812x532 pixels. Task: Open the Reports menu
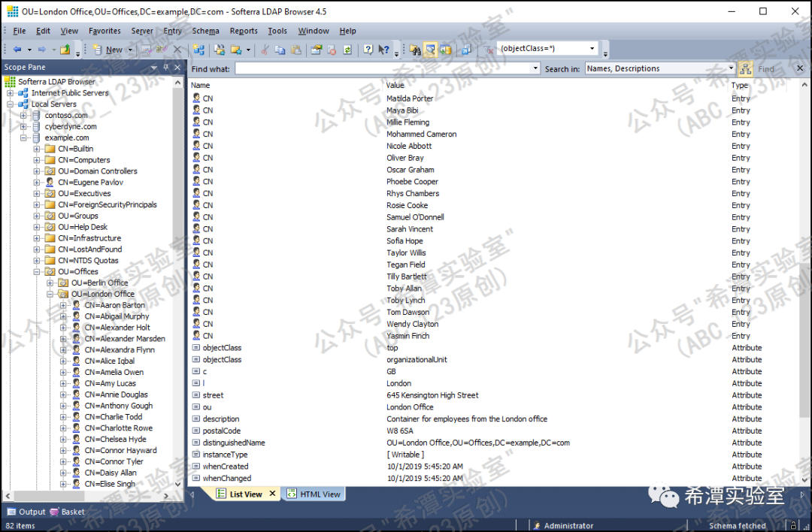click(x=244, y=31)
